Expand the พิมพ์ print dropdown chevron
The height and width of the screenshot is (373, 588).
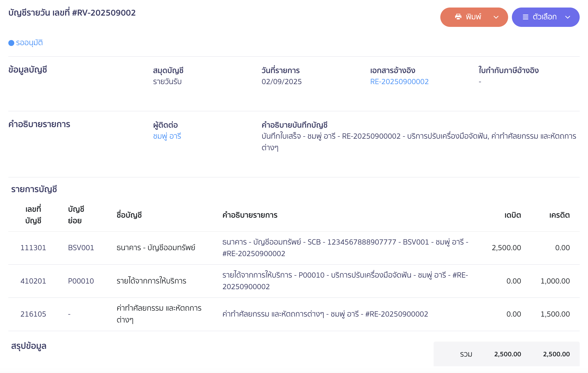click(496, 17)
